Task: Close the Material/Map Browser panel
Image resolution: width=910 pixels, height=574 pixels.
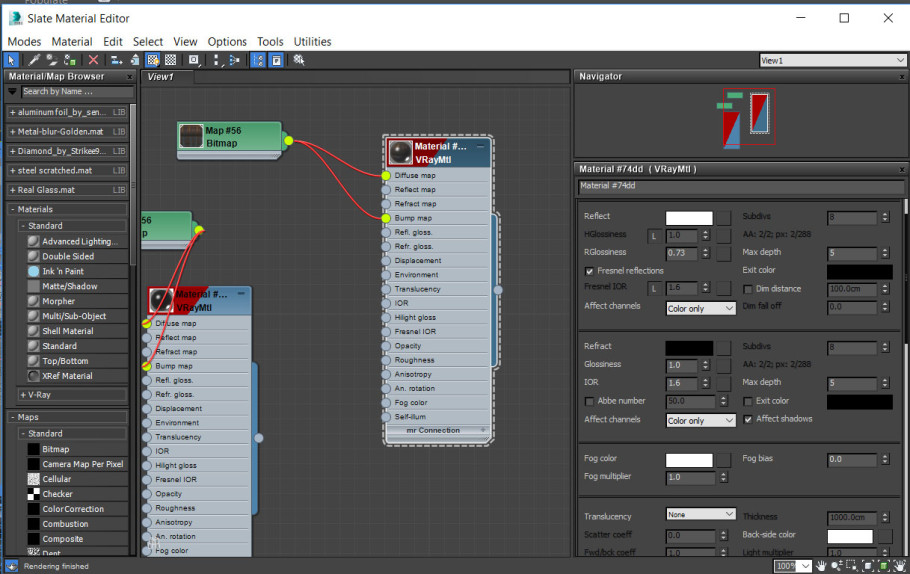Action: click(129, 77)
